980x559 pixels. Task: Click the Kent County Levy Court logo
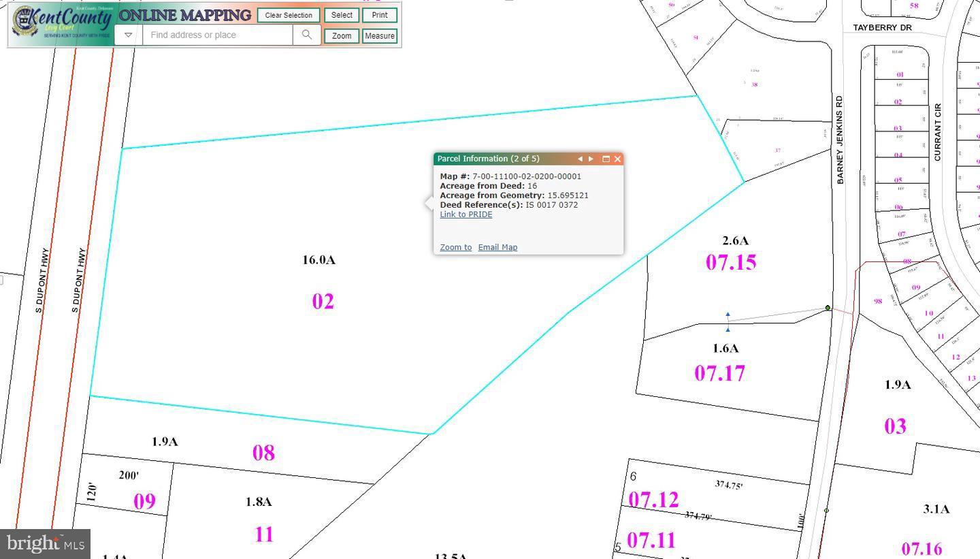point(61,24)
